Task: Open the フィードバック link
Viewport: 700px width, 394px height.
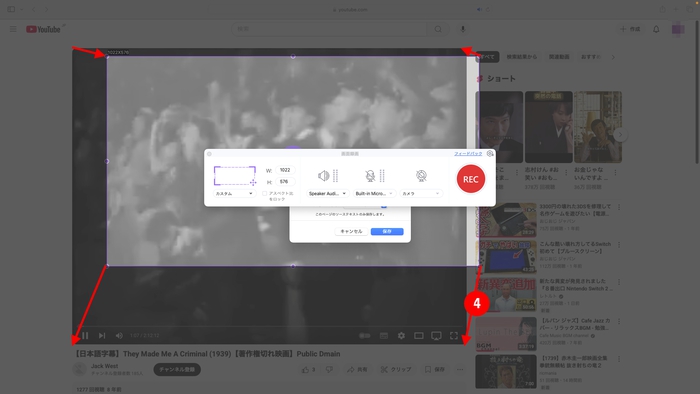Action: tap(468, 153)
